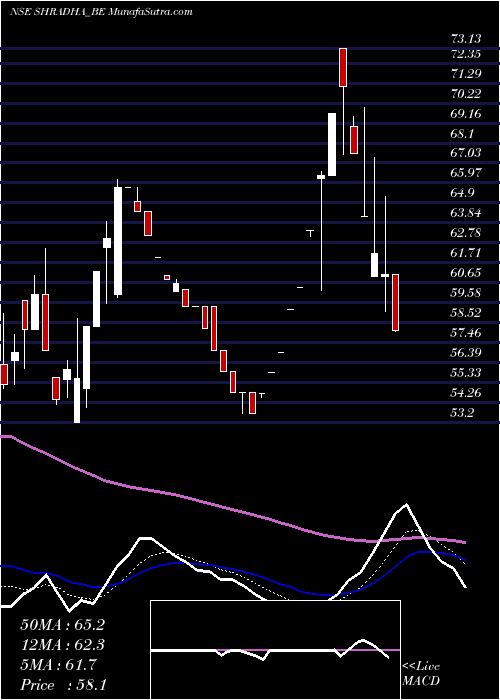Viewport: 500px width, 700px height.
Task: Click the <<Live MACD label
Action: click(421, 674)
